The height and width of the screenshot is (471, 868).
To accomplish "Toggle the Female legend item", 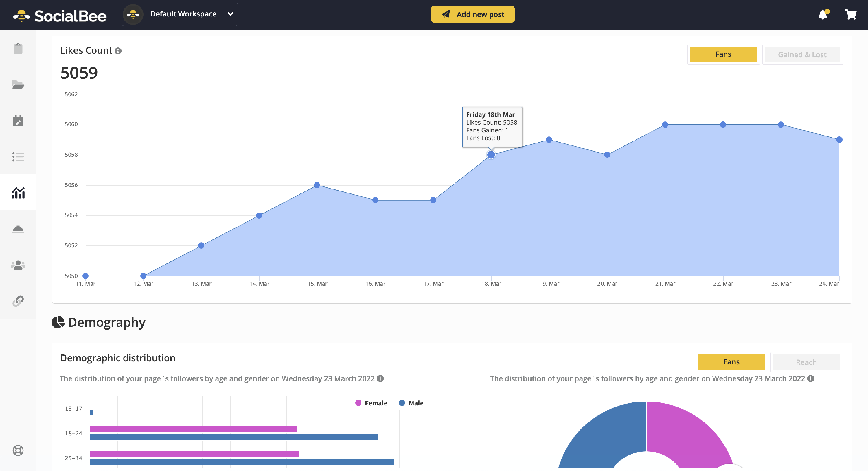I will [x=371, y=403].
